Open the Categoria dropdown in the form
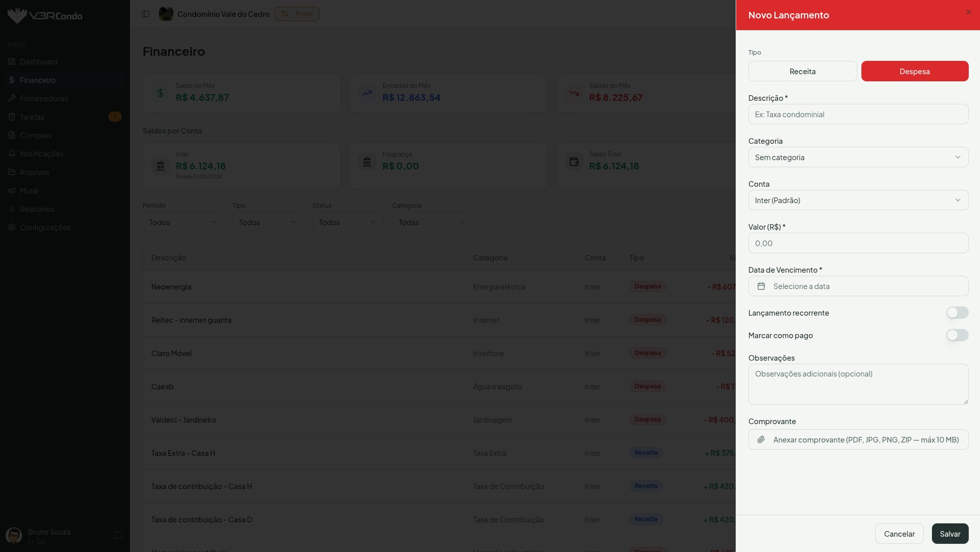 858,157
